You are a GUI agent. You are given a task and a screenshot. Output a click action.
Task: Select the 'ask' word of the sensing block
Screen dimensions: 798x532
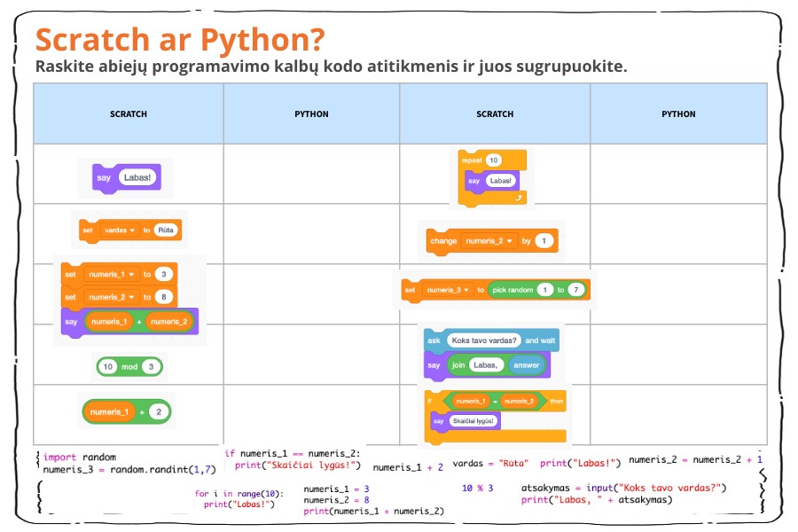434,340
